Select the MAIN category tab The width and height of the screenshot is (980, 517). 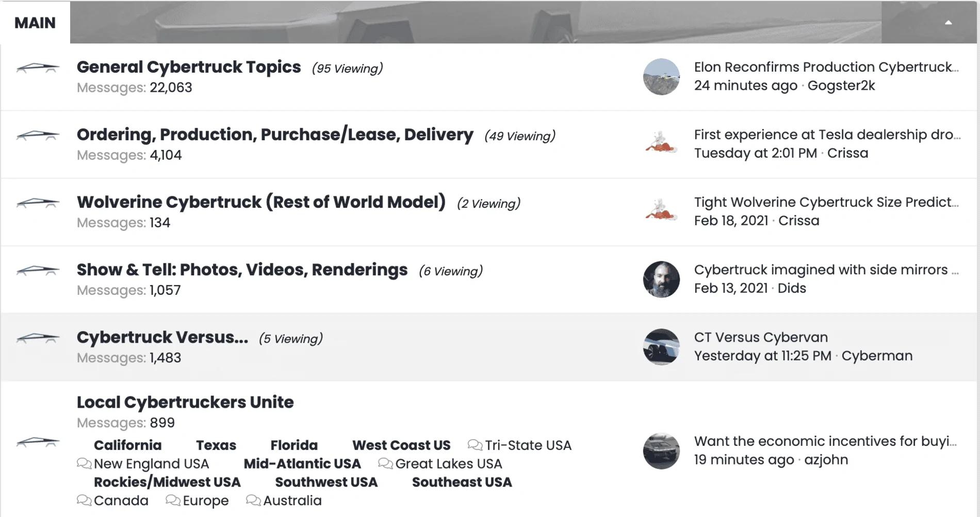[35, 23]
